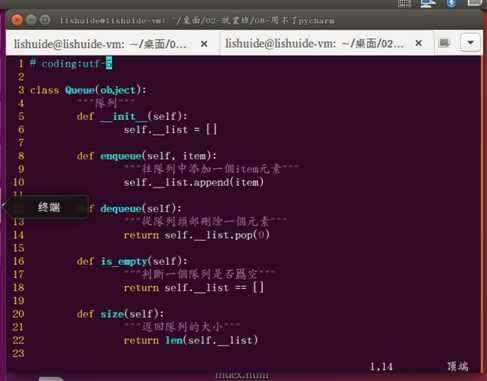
Task: Click the new terminal tab icon
Action: [444, 43]
